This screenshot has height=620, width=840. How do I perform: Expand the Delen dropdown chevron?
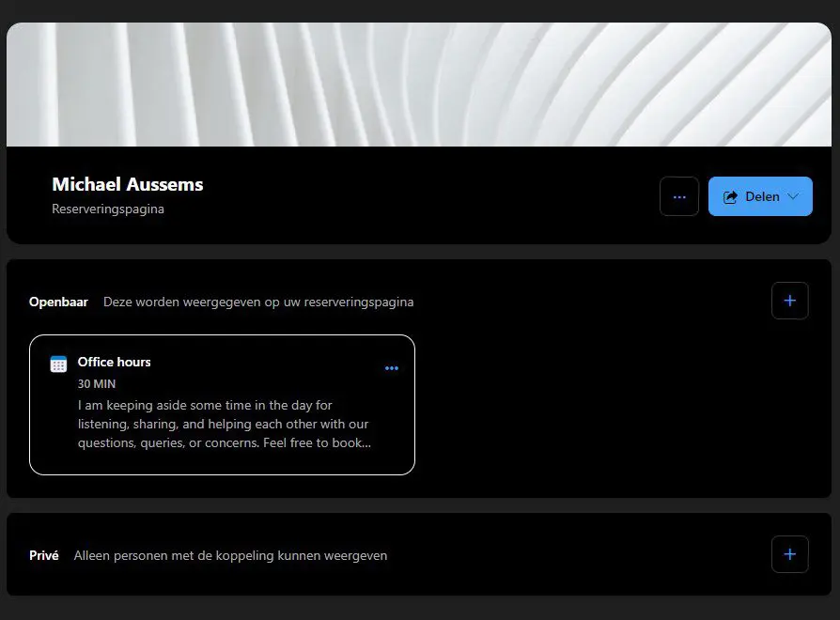[793, 197]
